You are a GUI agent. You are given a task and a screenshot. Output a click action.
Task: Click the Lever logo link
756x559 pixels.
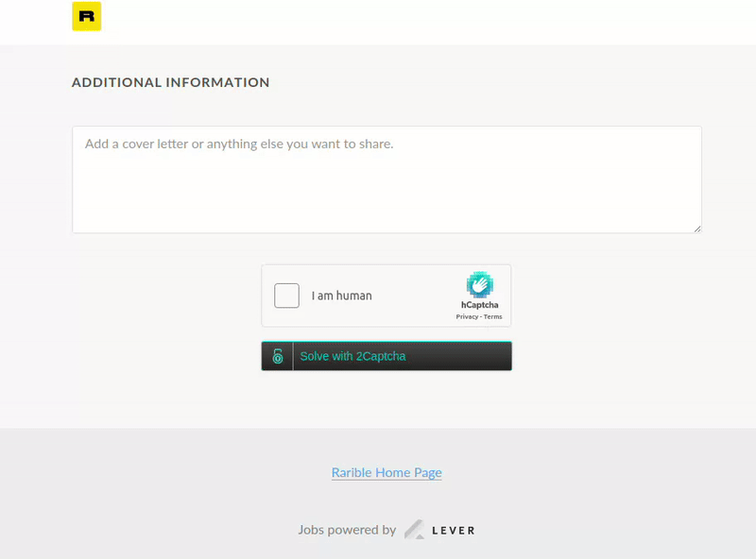coord(439,530)
